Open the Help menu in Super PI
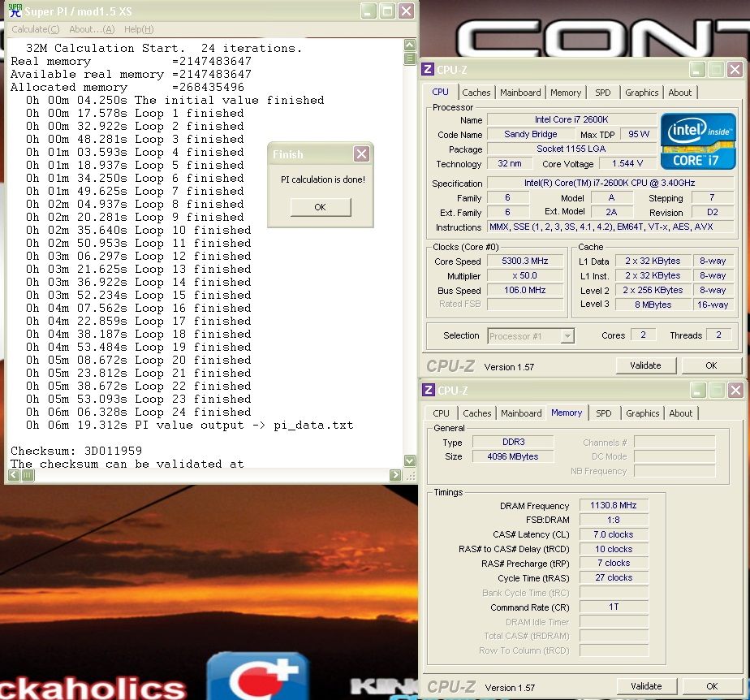The image size is (750, 700). tap(139, 29)
